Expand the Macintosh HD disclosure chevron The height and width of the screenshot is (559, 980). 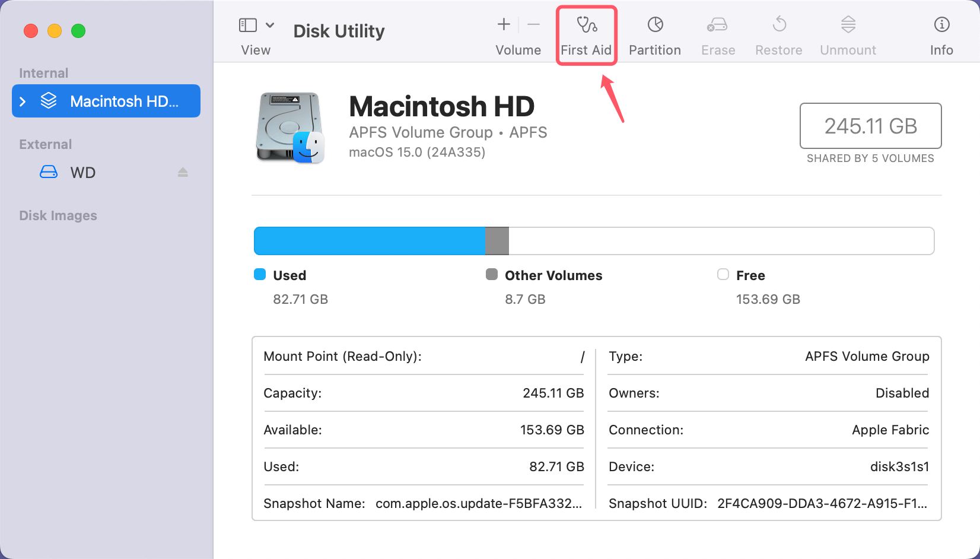tap(23, 101)
